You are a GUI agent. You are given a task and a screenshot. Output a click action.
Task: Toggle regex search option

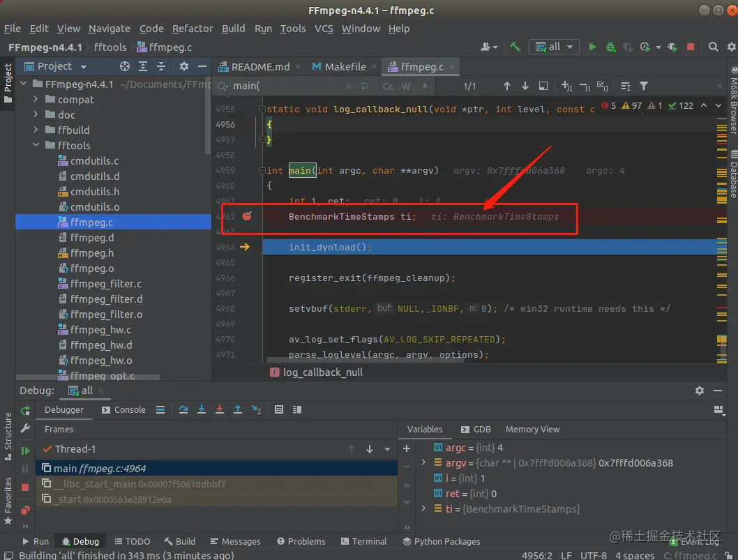coord(424,86)
